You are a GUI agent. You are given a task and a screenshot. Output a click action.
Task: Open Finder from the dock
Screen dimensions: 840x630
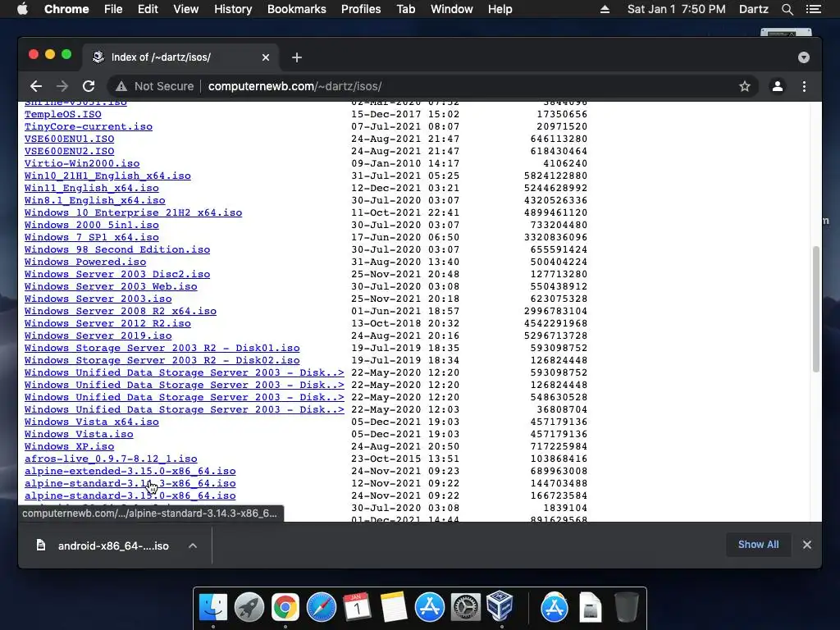212,607
